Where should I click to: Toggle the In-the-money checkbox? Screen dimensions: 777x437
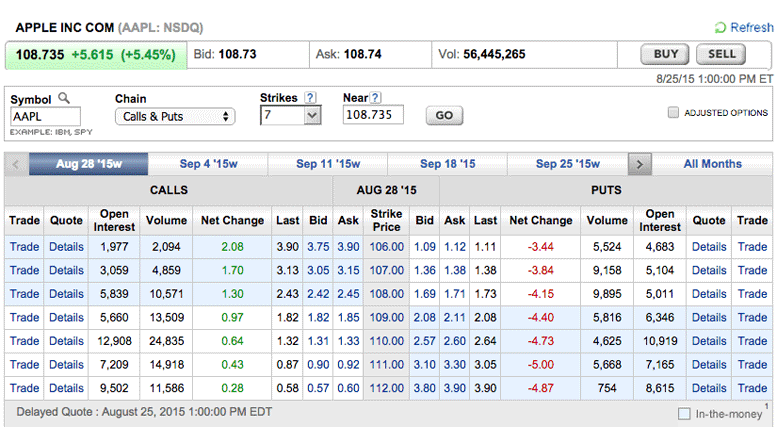(x=684, y=414)
